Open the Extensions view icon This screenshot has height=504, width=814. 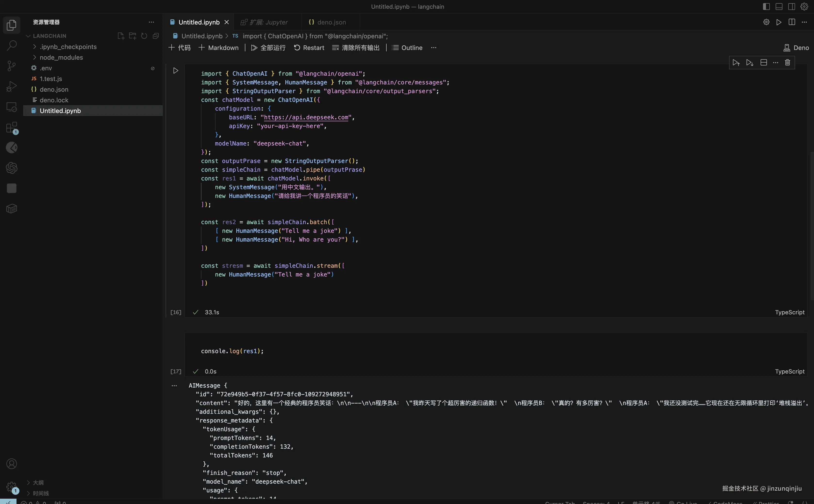(12, 127)
